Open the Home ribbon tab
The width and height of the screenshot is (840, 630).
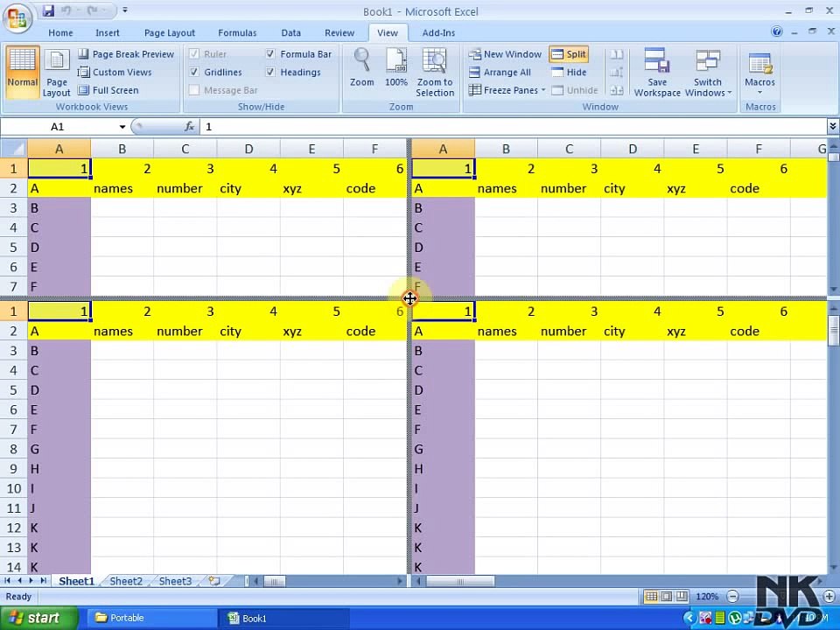60,32
